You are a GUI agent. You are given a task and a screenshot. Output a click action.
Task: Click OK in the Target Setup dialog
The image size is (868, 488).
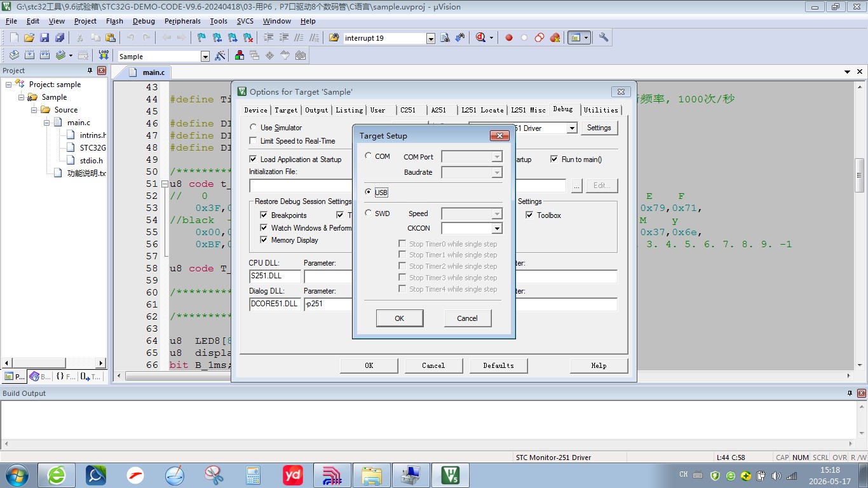click(400, 318)
